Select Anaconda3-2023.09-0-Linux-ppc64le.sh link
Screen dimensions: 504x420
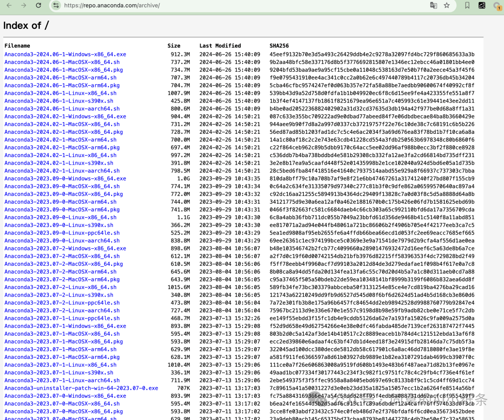click(x=62, y=233)
